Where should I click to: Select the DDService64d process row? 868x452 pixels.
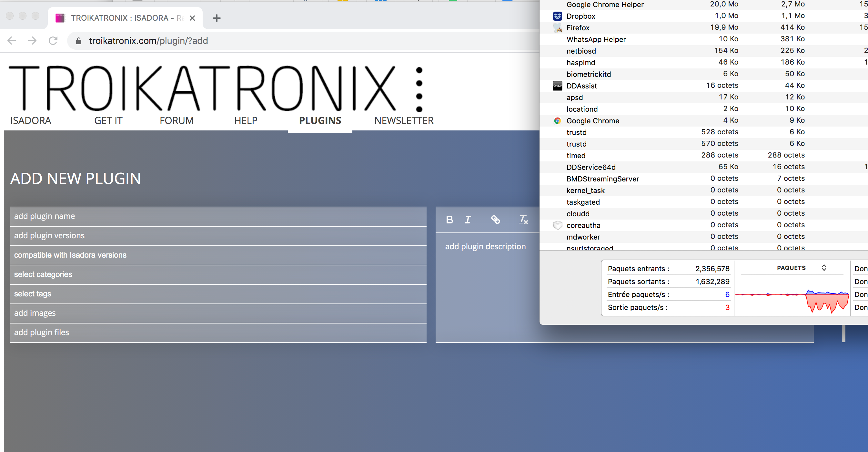click(x=703, y=167)
